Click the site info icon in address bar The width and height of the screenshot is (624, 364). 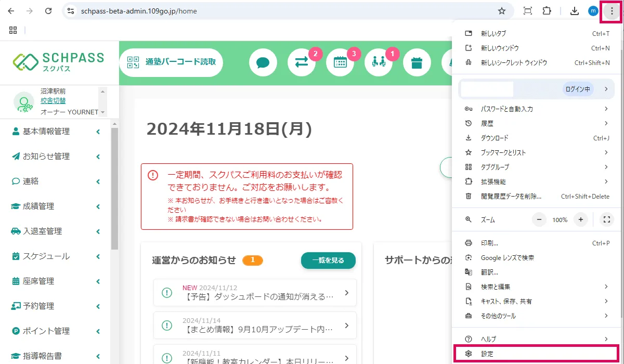71,11
